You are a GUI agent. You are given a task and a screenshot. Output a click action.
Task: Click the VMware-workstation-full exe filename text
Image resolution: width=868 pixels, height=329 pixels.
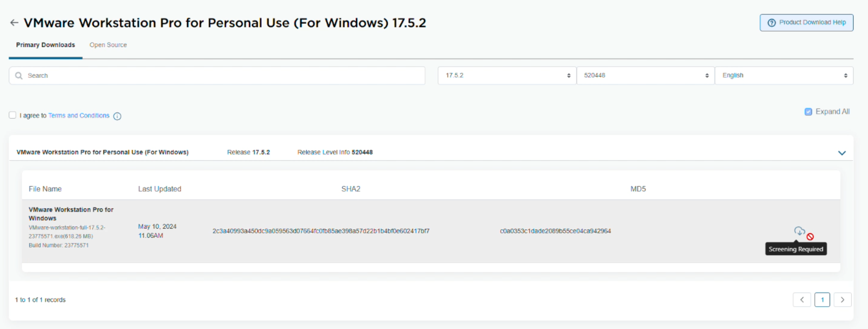67,232
